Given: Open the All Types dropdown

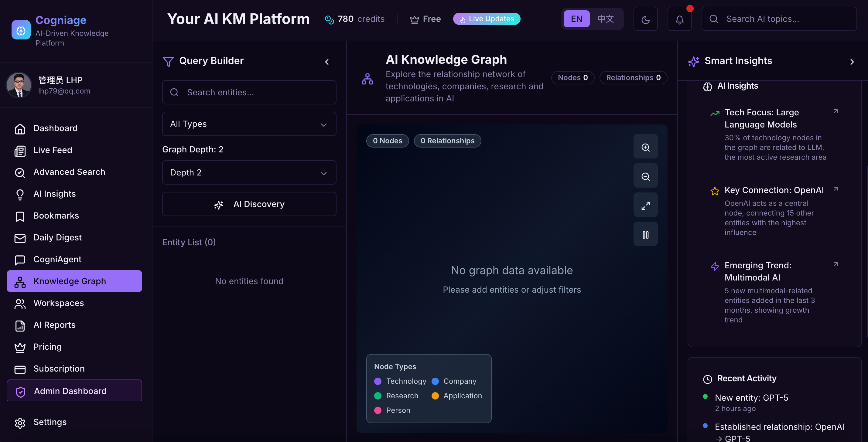Looking at the screenshot, I should [249, 124].
